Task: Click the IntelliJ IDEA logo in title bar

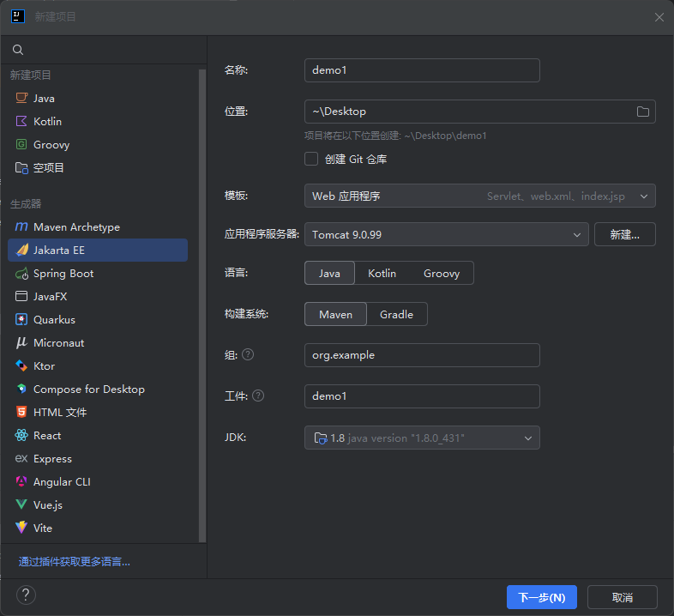Action: click(x=18, y=17)
